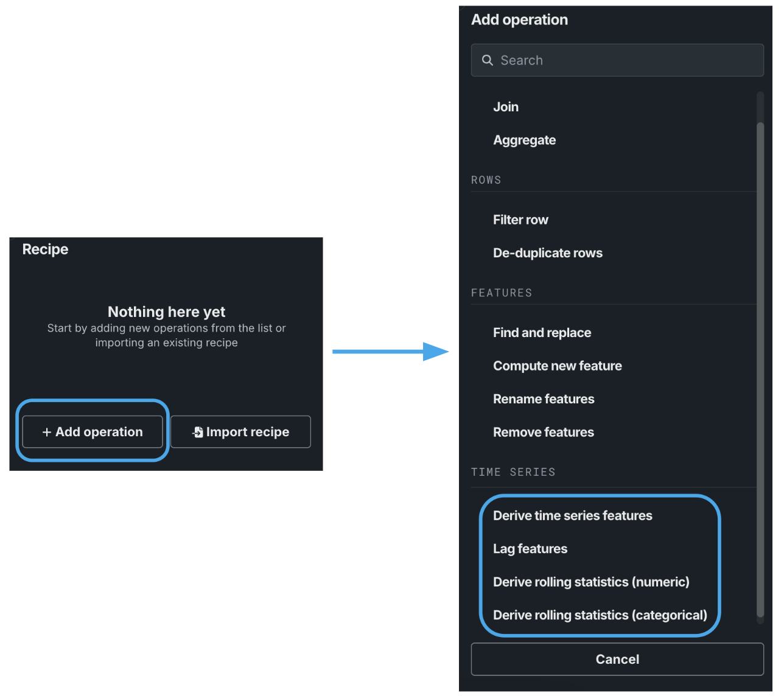Choose Derive time series features

(x=572, y=516)
